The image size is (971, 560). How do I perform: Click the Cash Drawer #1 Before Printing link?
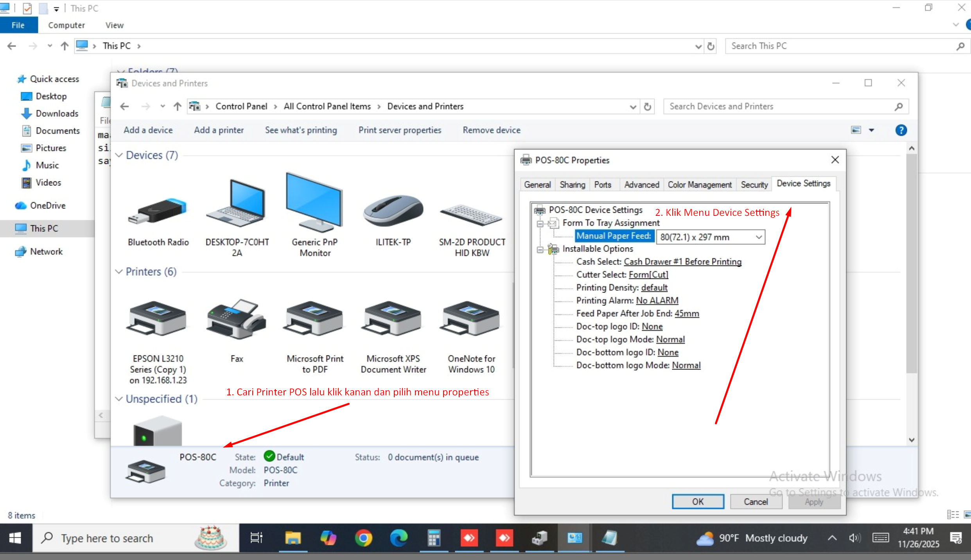coord(682,262)
